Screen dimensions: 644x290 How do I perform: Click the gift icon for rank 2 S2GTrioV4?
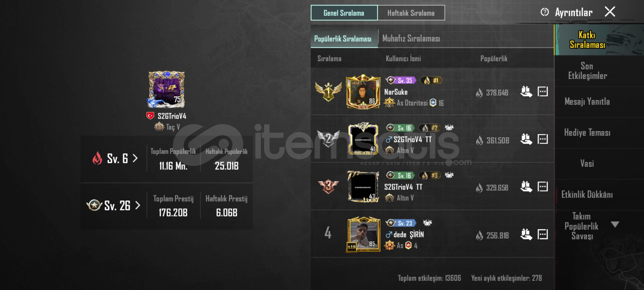526,139
